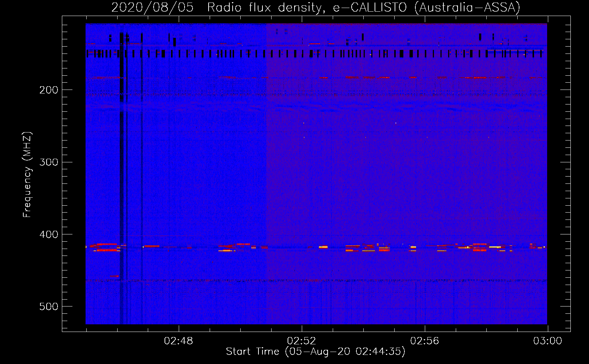Click the 02:56 time tick label
Image resolution: width=589 pixels, height=364 pixels.
[424, 341]
